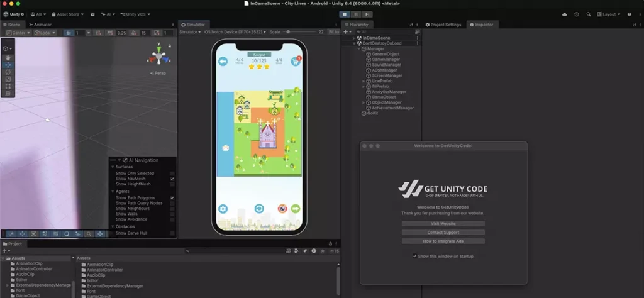Select the Scale tool in Scene toolbar
The width and height of the screenshot is (644, 298).
pos(8,79)
